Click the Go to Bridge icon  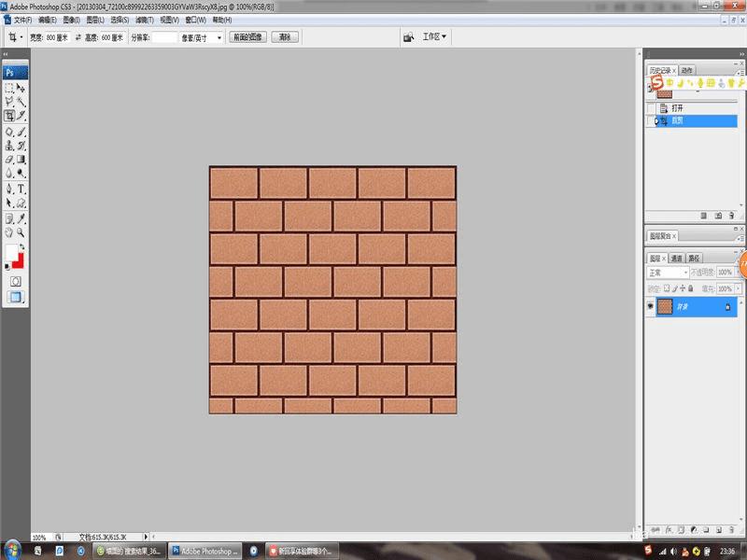pyautogui.click(x=409, y=37)
